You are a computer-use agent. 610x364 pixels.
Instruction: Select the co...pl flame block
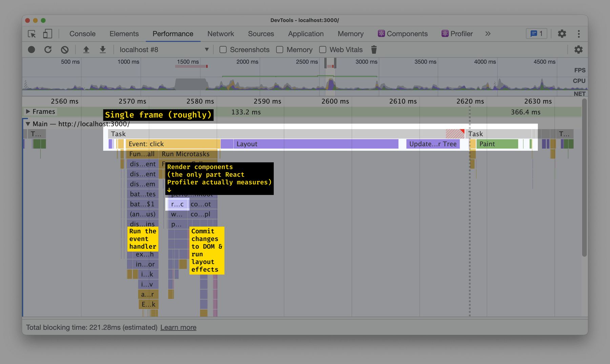coord(203,214)
